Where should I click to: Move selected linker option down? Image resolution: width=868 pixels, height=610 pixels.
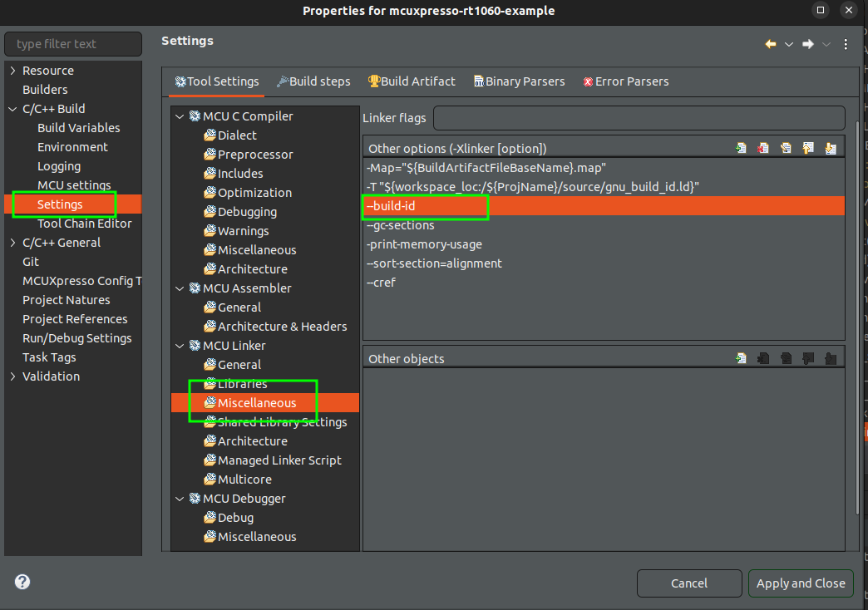pos(830,149)
